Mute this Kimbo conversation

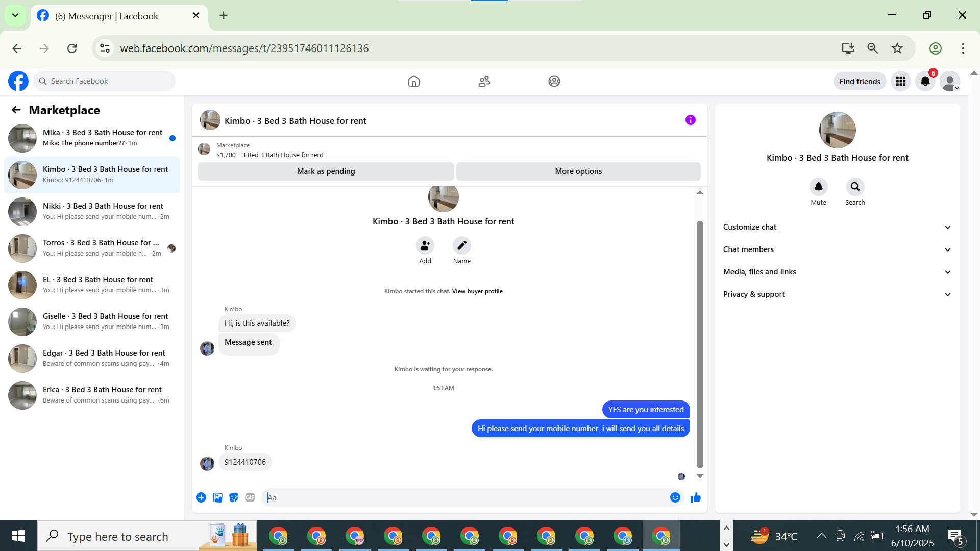pyautogui.click(x=818, y=187)
